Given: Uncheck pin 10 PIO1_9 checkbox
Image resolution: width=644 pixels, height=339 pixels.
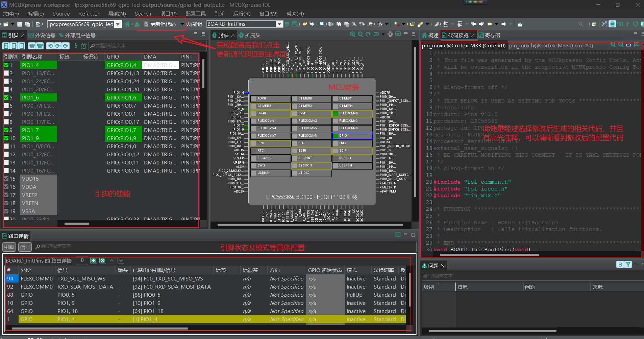Looking at the screenshot, I should [6, 138].
